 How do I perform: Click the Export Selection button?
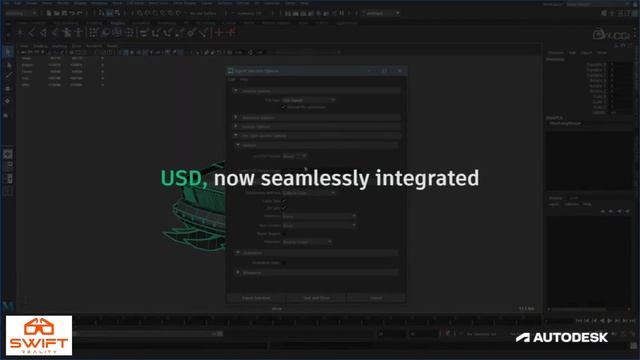[256, 298]
